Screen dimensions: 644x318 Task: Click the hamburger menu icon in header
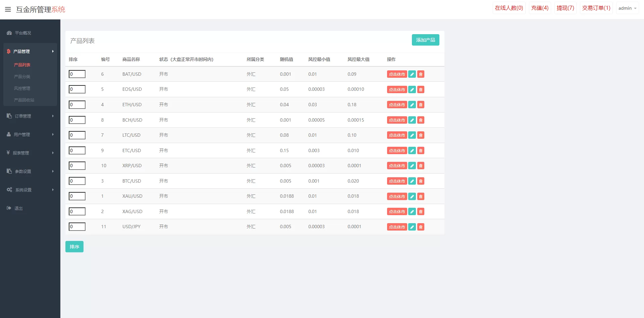8,9
